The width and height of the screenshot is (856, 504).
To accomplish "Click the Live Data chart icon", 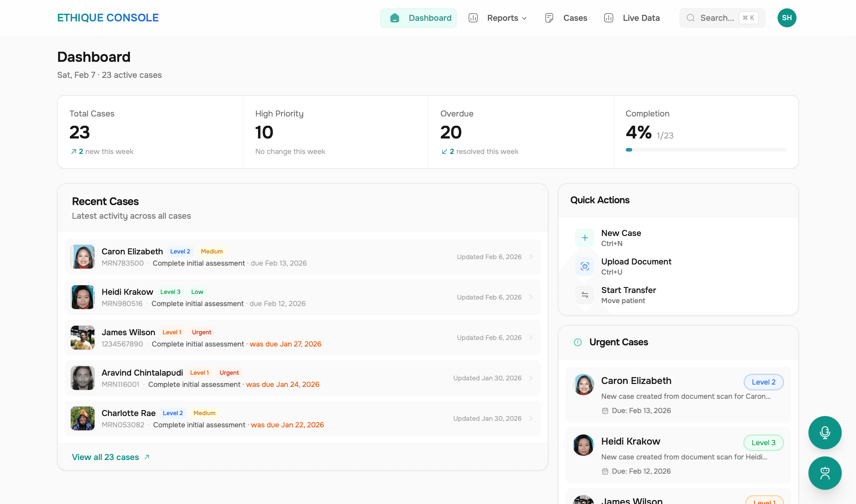I will (x=608, y=18).
